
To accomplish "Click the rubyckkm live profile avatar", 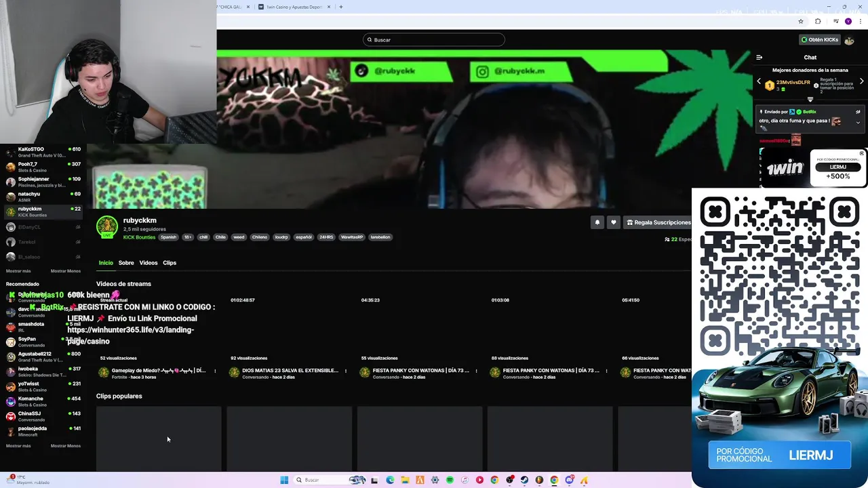I will pos(107,227).
